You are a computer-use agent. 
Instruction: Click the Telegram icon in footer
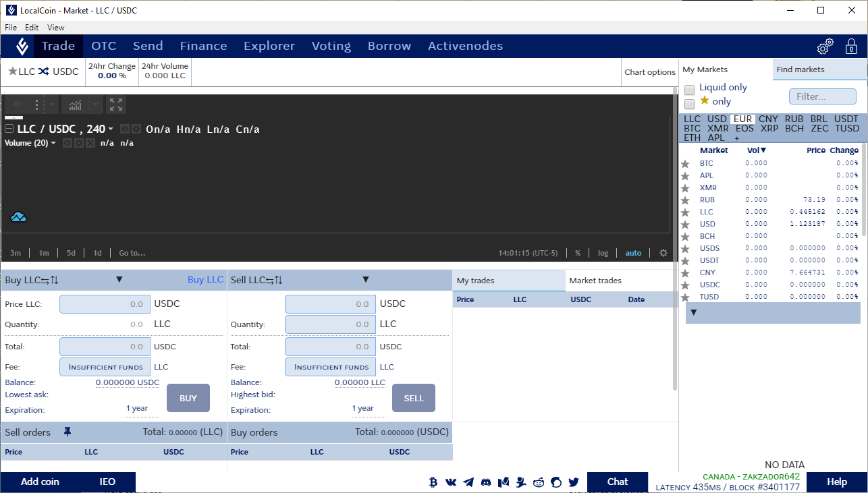[x=468, y=482]
